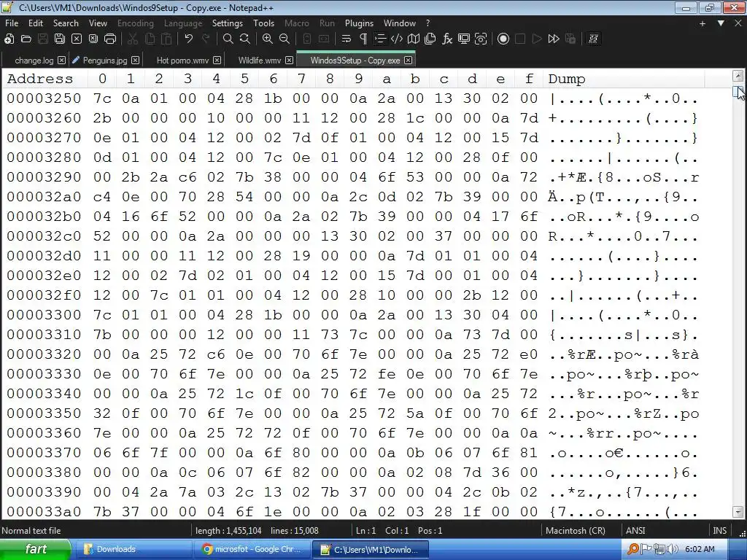The height and width of the screenshot is (560, 747).
Task: Close the Penguins.jpg tab
Action: click(135, 60)
